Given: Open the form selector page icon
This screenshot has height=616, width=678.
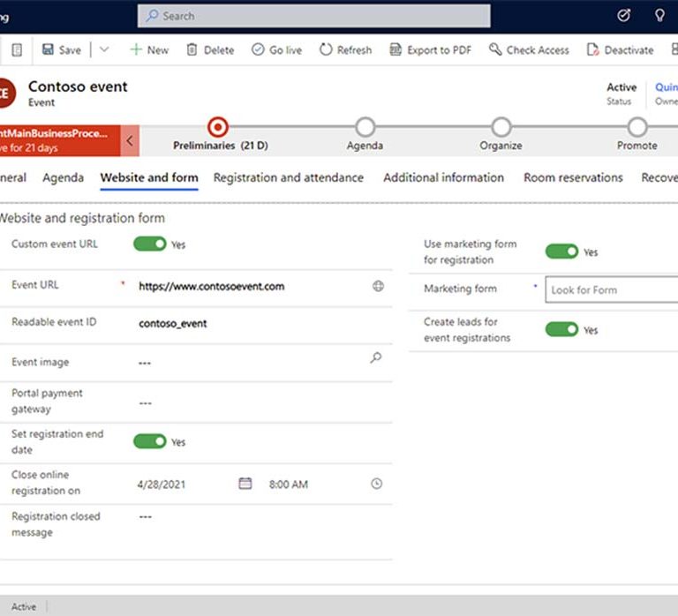Looking at the screenshot, I should tap(17, 50).
